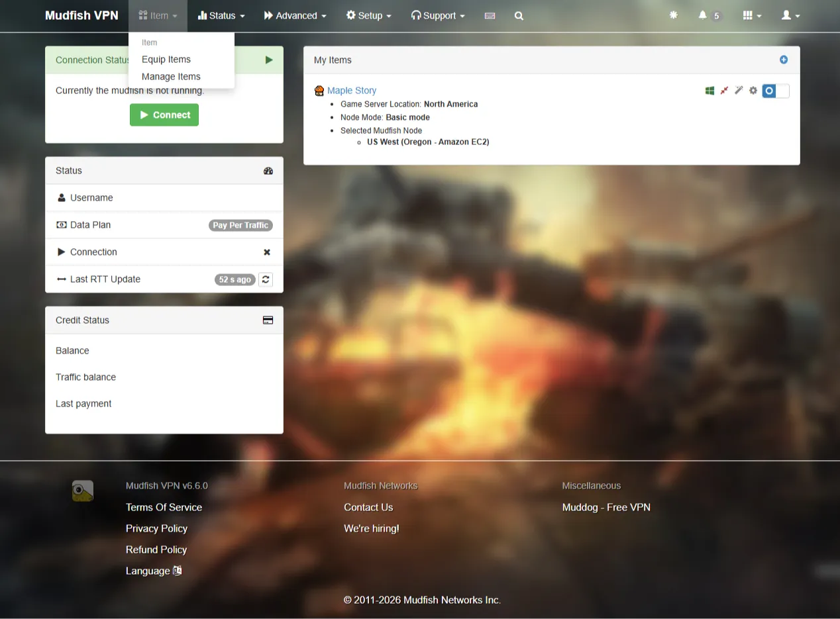This screenshot has width=840, height=619.
Task: Open the grid apps dropdown
Action: [x=752, y=15]
